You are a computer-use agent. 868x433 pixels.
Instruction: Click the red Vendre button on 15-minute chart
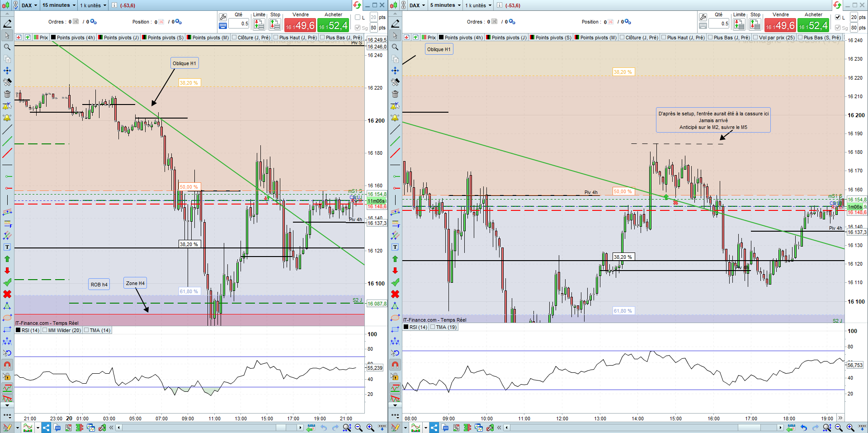coord(300,25)
